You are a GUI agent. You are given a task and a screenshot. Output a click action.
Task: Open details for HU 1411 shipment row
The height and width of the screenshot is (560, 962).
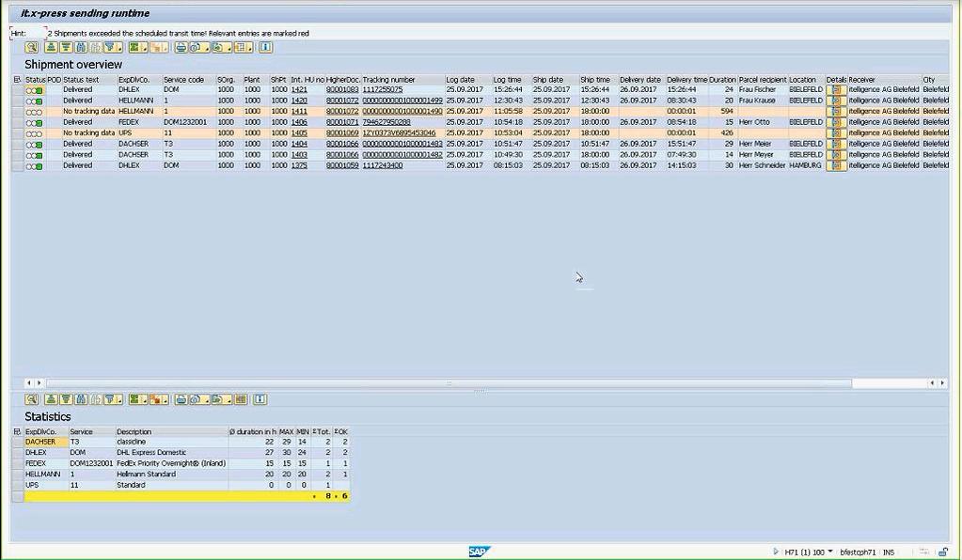coord(836,112)
